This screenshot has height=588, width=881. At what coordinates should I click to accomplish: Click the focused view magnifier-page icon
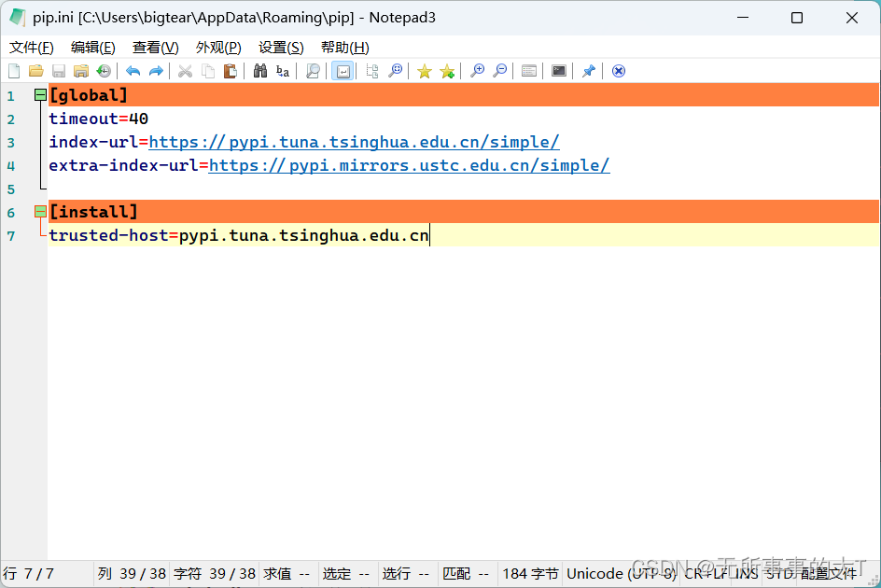click(x=313, y=71)
